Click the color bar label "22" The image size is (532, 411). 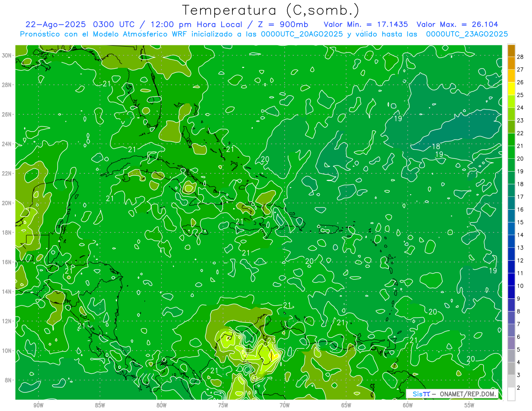click(520, 133)
